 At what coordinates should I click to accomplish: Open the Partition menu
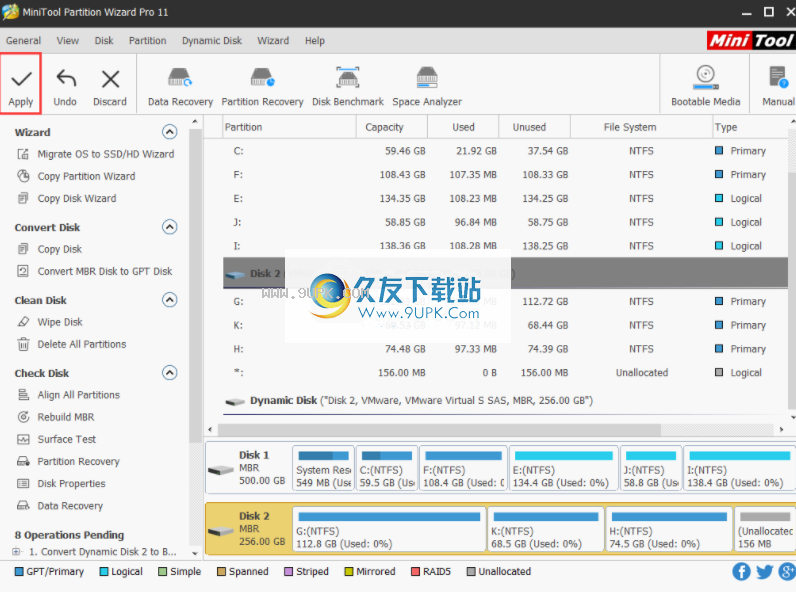(x=148, y=41)
